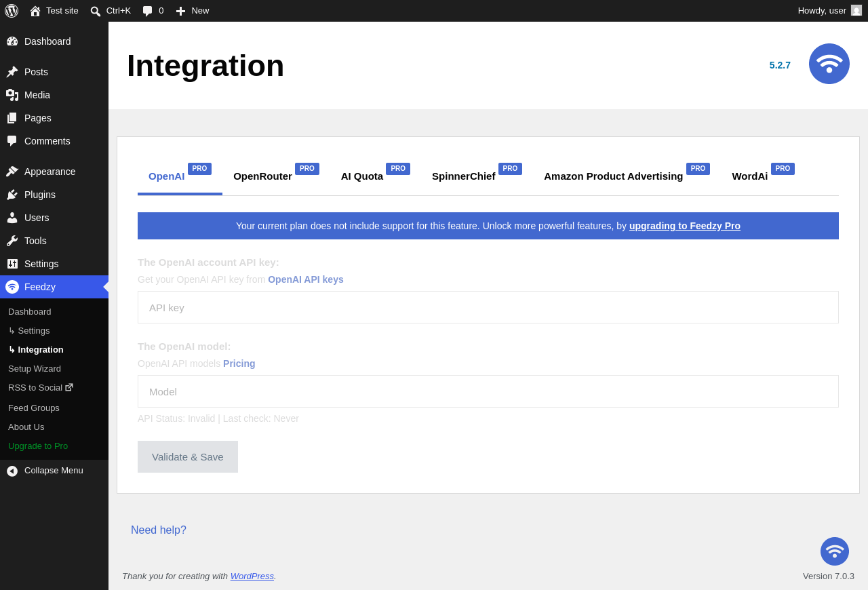Click the large Feedzy logo in header
This screenshot has width=868, height=590.
click(x=829, y=64)
